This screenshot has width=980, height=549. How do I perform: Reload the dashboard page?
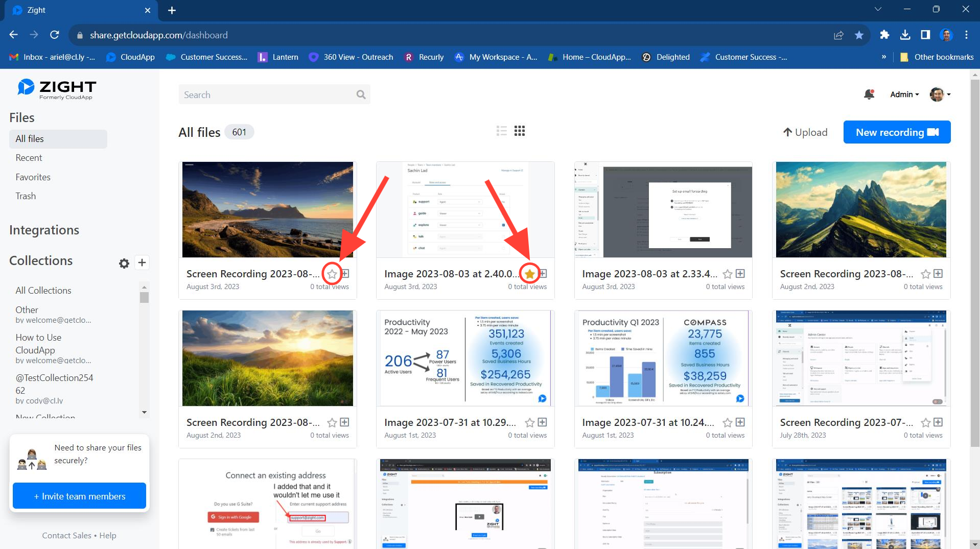coord(55,35)
